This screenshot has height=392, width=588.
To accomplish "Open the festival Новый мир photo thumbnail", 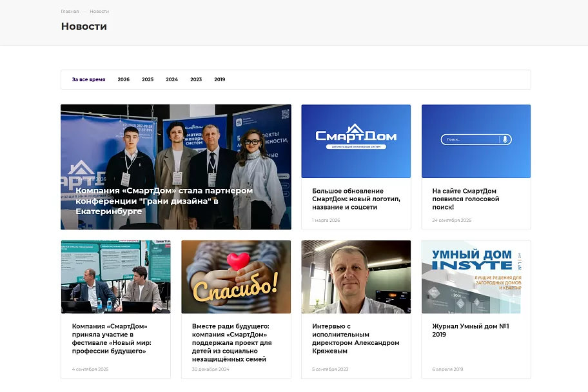I will (x=116, y=277).
